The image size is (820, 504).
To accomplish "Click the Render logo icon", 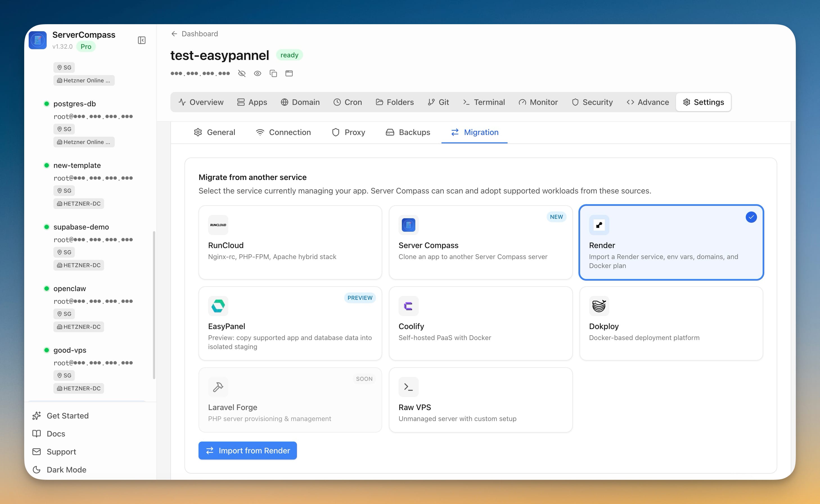I will click(599, 225).
